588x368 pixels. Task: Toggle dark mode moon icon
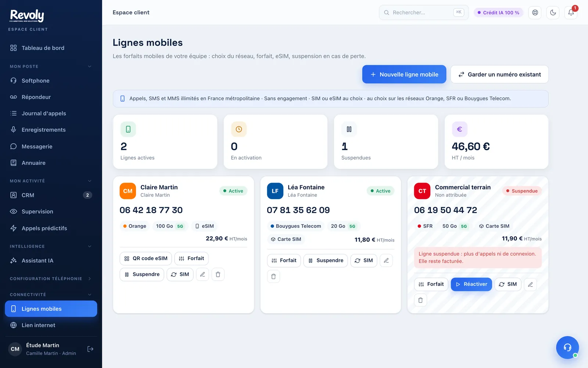pyautogui.click(x=553, y=13)
